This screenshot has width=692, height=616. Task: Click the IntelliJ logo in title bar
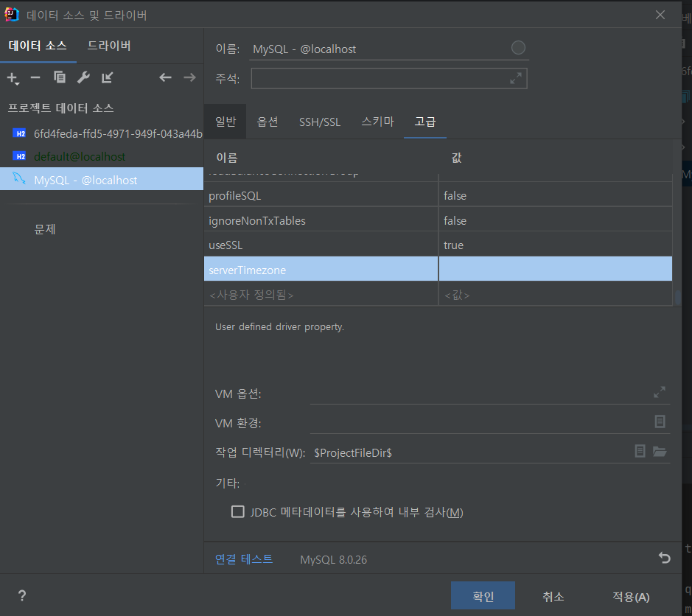tap(12, 15)
